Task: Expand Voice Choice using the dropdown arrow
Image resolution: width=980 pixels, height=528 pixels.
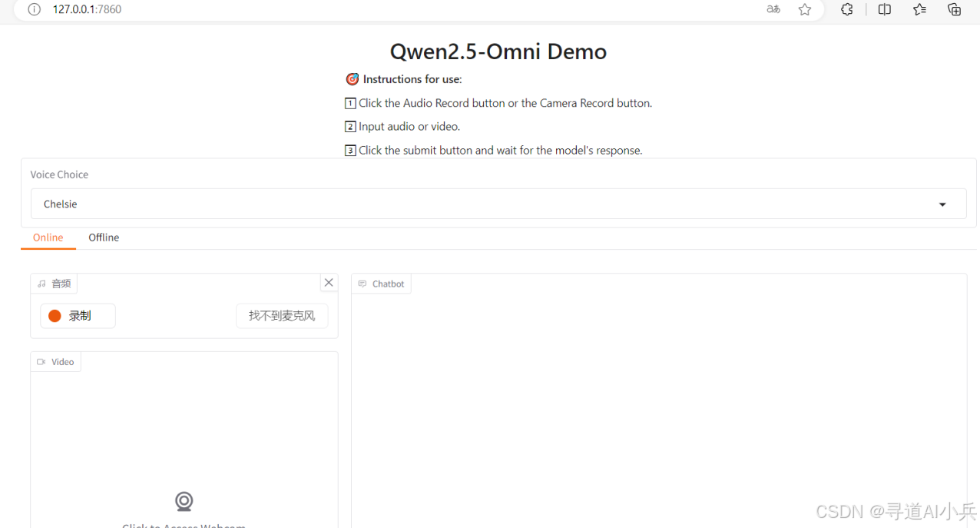Action: [x=942, y=204]
